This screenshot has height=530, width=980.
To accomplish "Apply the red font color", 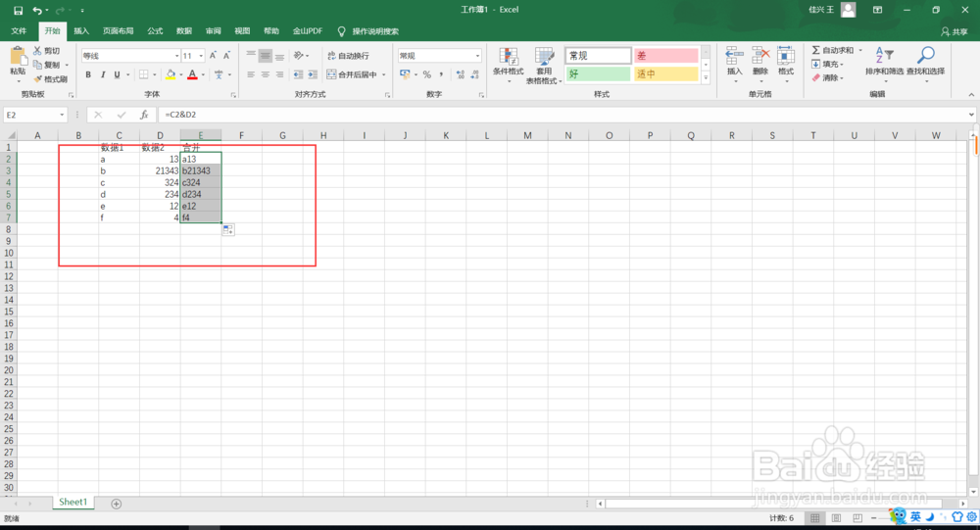I will [x=192, y=74].
